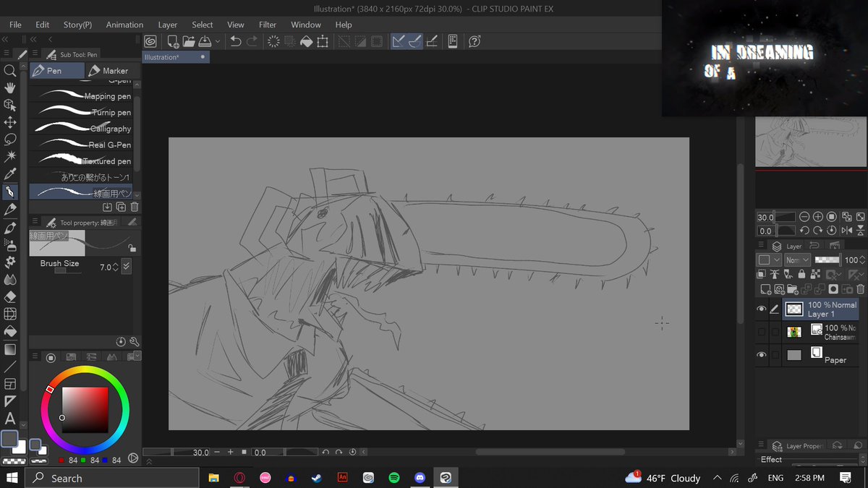868x488 pixels.
Task: Delete sub tool with the trash icon
Action: 135,207
